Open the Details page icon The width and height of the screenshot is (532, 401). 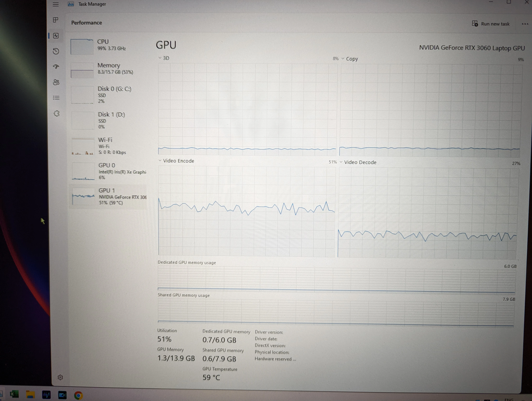[x=56, y=98]
